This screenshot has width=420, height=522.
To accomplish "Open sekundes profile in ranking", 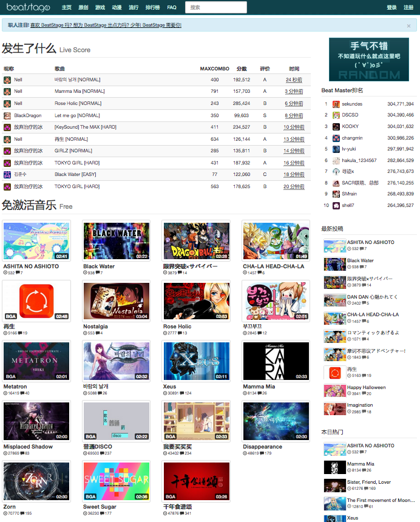I will (352, 104).
